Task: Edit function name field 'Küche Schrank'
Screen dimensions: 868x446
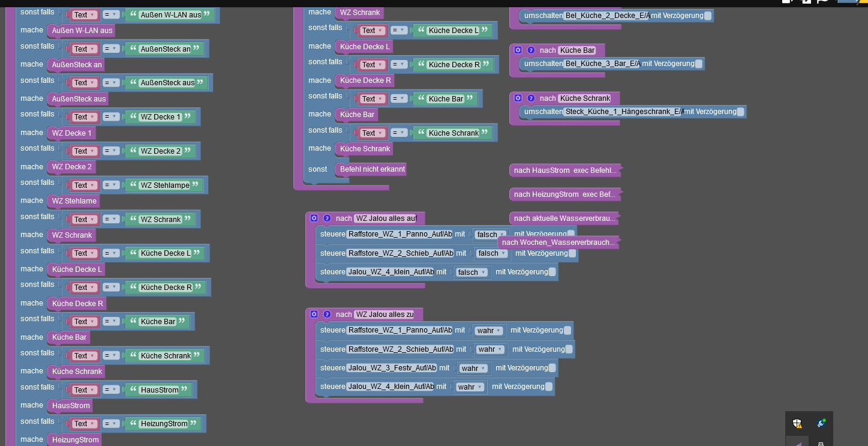Action: point(585,98)
